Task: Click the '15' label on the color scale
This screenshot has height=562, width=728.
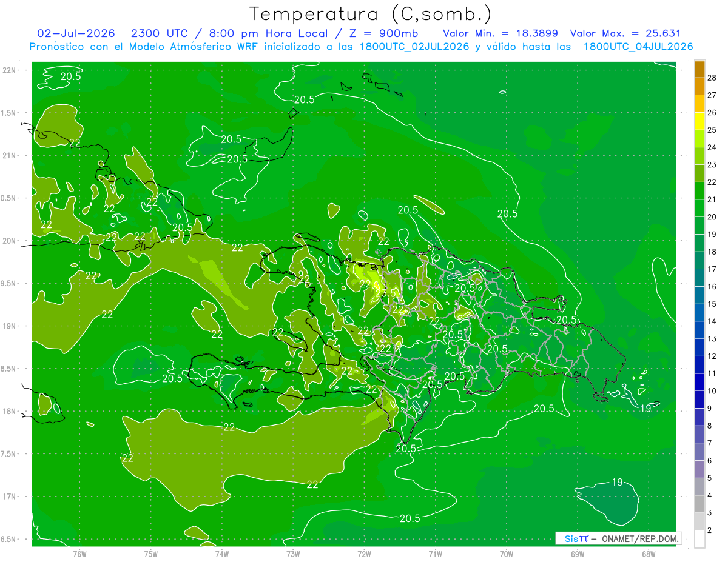Action: click(x=712, y=304)
